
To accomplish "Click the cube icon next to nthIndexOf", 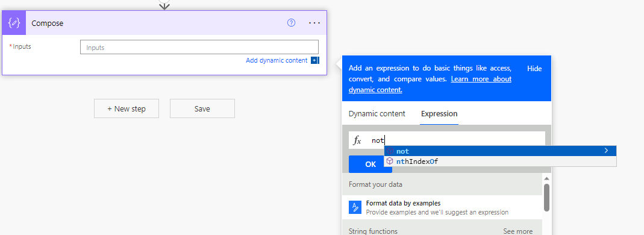I will pos(390,161).
